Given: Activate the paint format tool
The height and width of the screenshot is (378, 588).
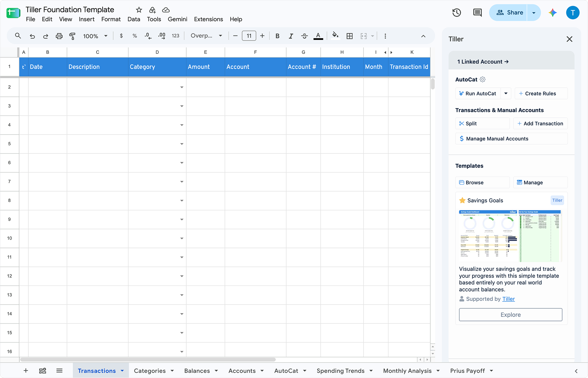Looking at the screenshot, I should (x=72, y=36).
